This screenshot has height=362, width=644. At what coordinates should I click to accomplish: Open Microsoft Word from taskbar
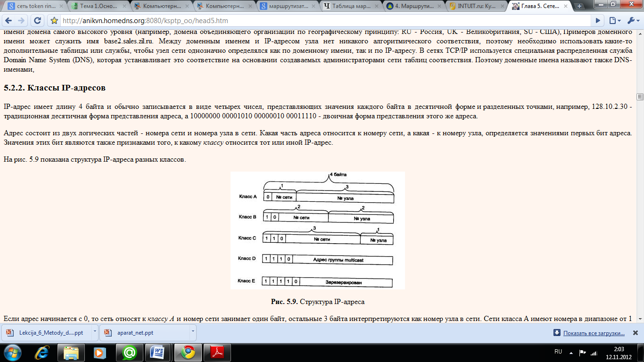coord(158,352)
